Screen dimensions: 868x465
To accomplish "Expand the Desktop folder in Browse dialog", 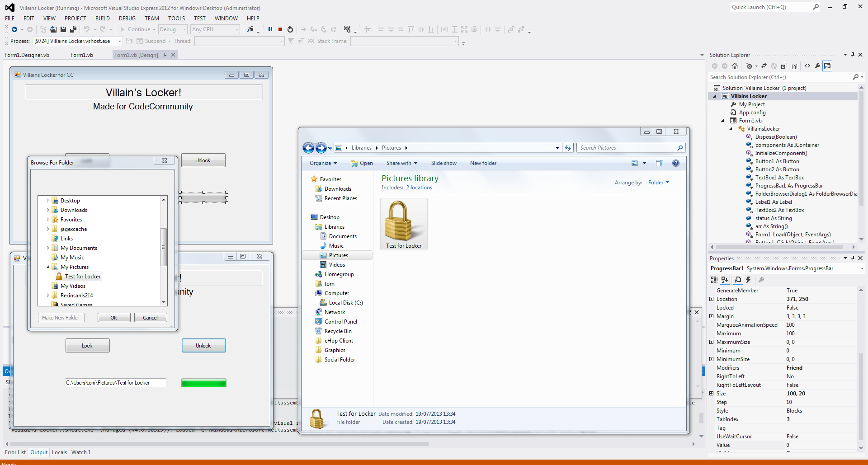I will (x=48, y=201).
